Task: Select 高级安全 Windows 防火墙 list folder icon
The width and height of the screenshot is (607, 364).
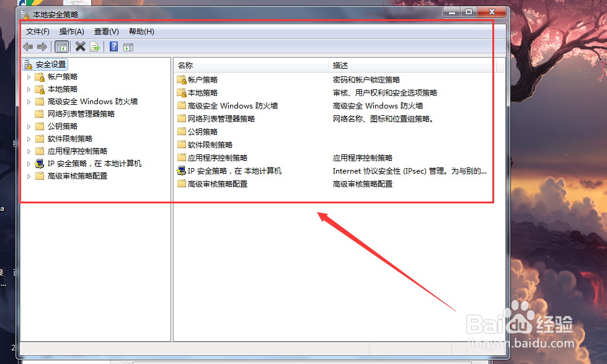Action: pos(182,105)
